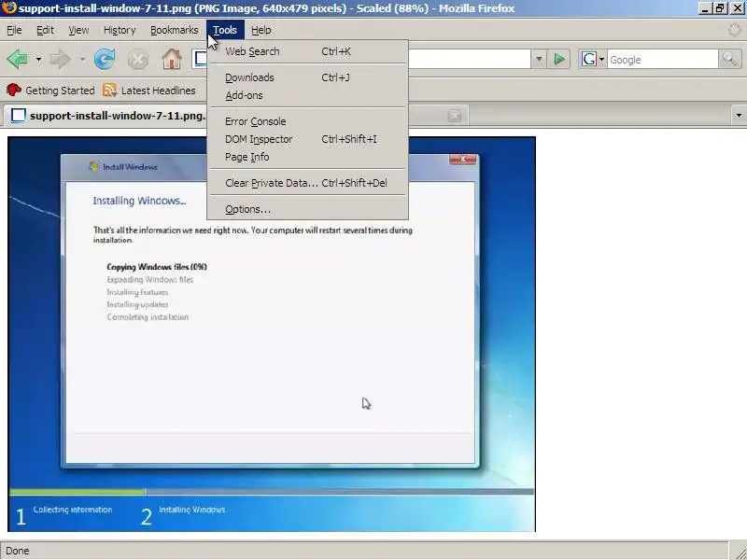Click the Firefox icon in the title bar

[x=9, y=7]
